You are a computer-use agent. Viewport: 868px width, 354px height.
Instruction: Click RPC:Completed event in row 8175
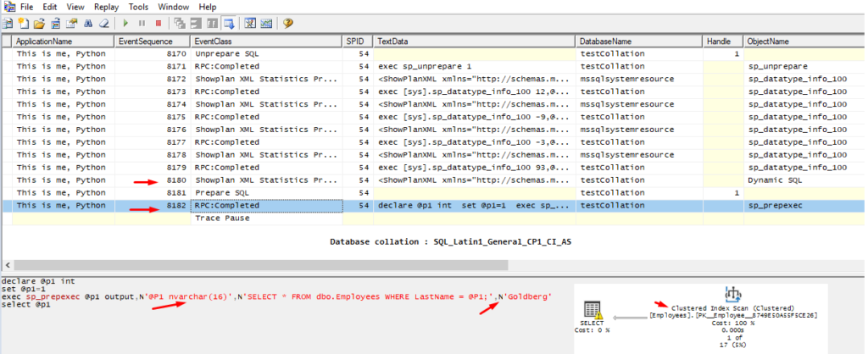coord(266,117)
